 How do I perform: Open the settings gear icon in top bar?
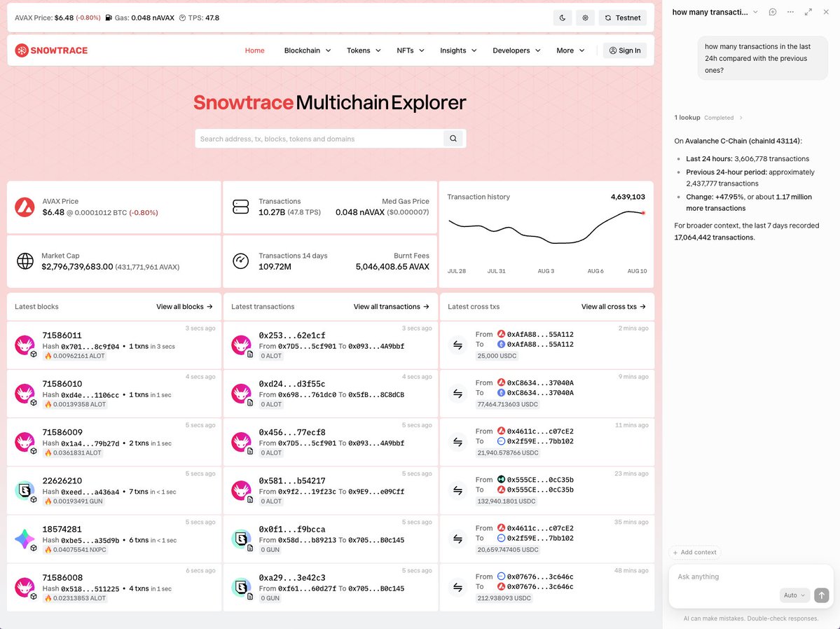point(585,18)
